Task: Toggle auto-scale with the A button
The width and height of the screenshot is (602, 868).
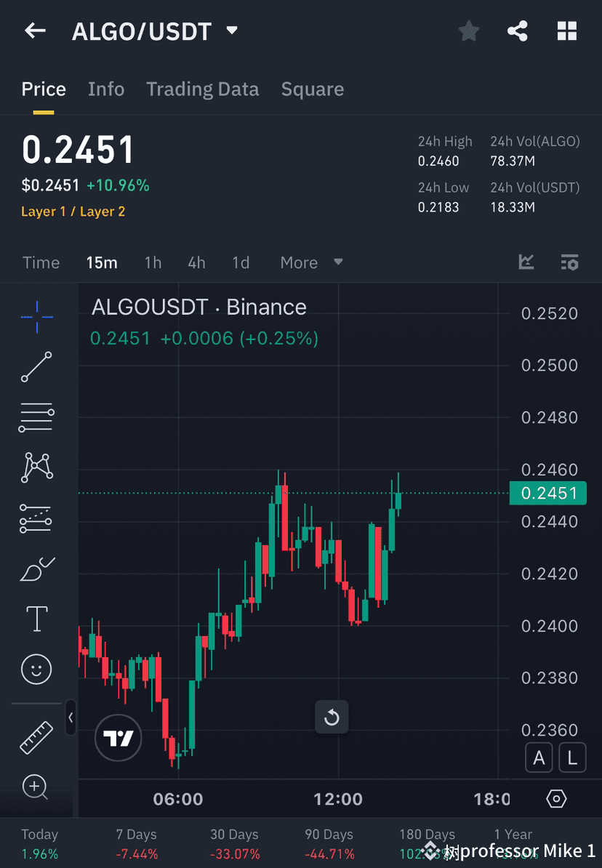Action: click(x=539, y=758)
